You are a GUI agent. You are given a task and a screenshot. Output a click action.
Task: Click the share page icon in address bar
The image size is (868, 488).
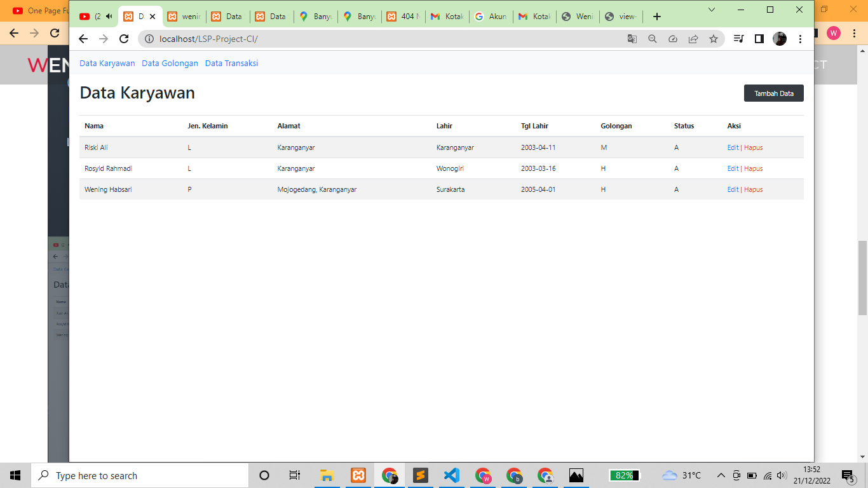693,39
